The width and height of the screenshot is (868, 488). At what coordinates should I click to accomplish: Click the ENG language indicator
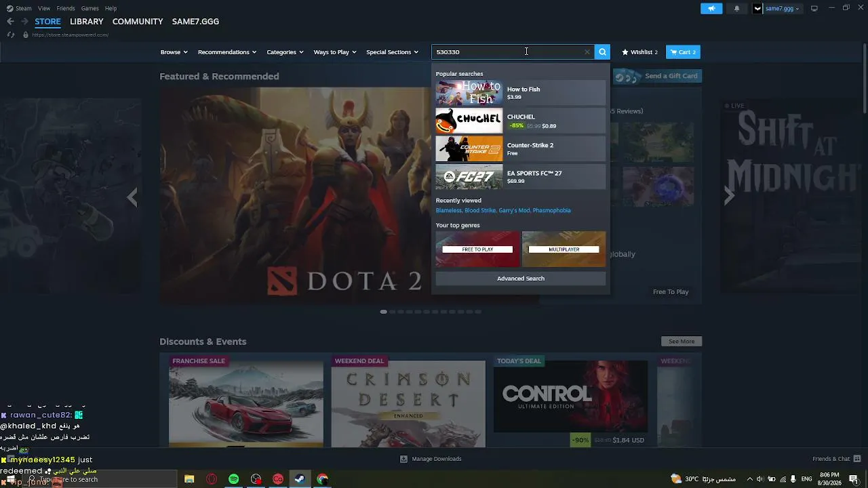pyautogui.click(x=807, y=479)
